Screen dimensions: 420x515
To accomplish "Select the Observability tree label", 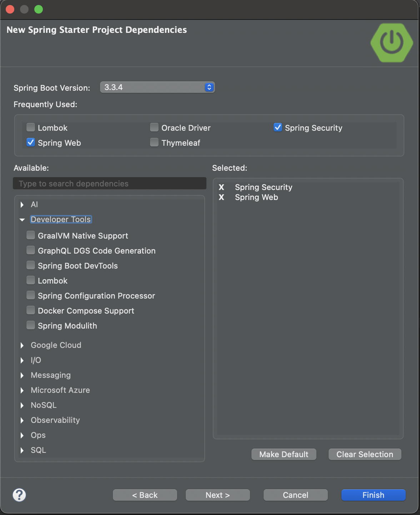I will tap(55, 420).
